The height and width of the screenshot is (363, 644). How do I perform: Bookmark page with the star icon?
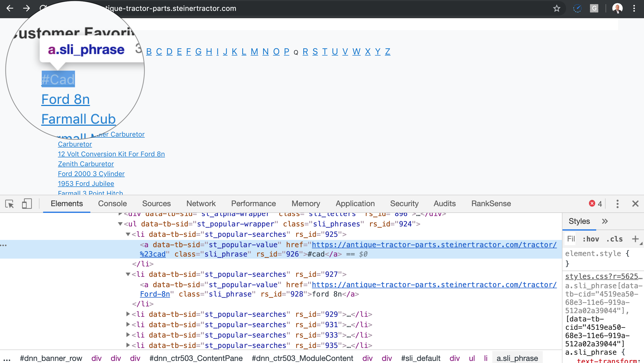pos(556,9)
